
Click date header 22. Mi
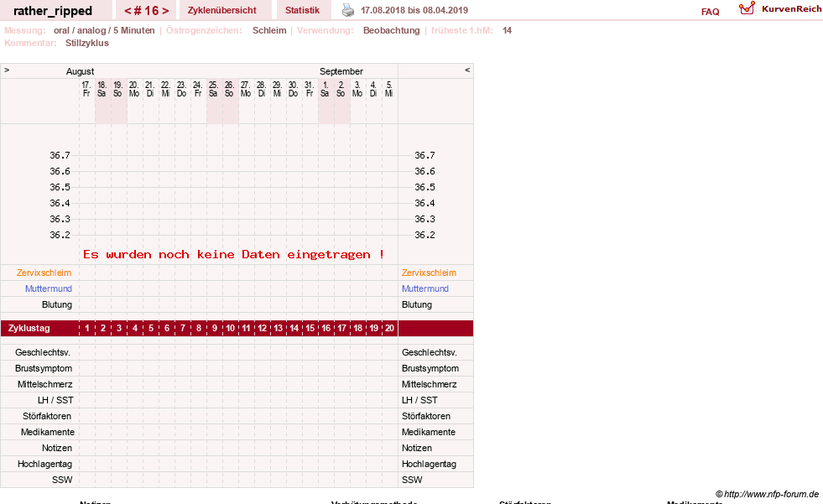[165, 89]
